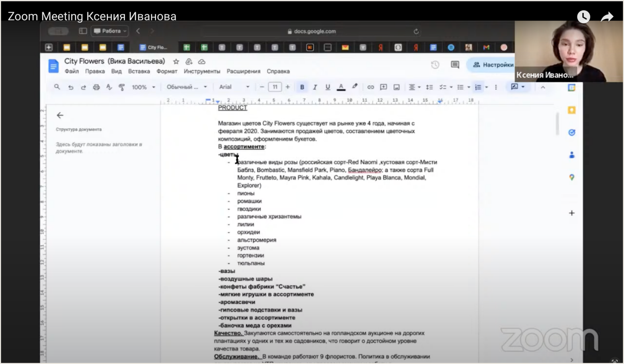Expand the bulleted list style arrow

469,88
